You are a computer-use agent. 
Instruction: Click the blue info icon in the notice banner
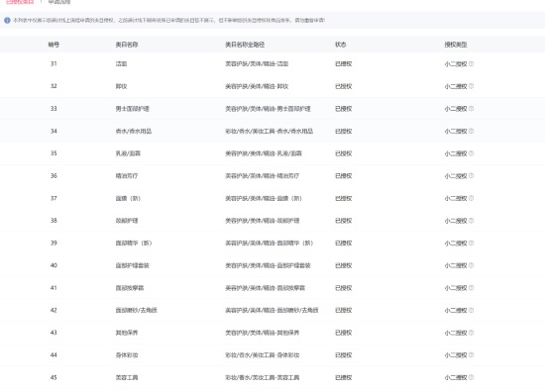[x=7, y=21]
